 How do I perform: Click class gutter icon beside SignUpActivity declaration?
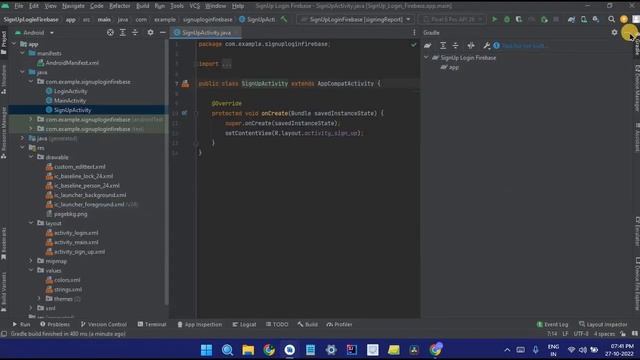[x=185, y=84]
